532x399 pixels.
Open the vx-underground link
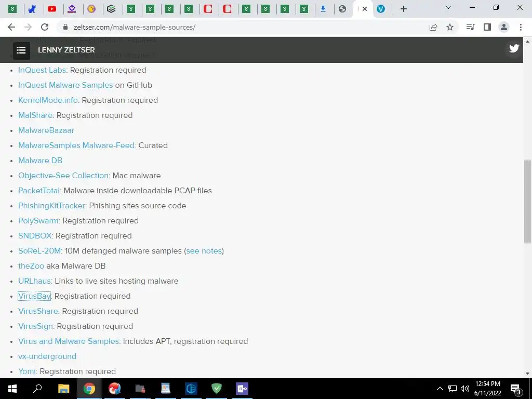point(47,356)
